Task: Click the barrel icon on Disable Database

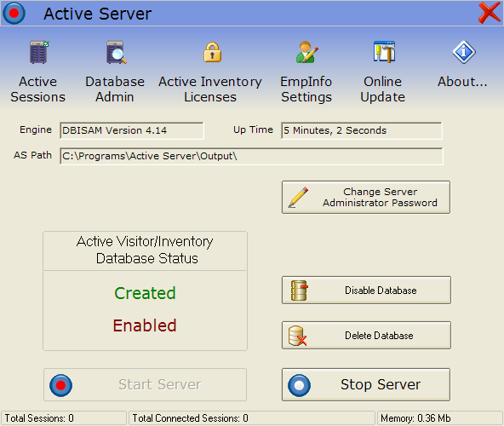Action: pyautogui.click(x=300, y=291)
